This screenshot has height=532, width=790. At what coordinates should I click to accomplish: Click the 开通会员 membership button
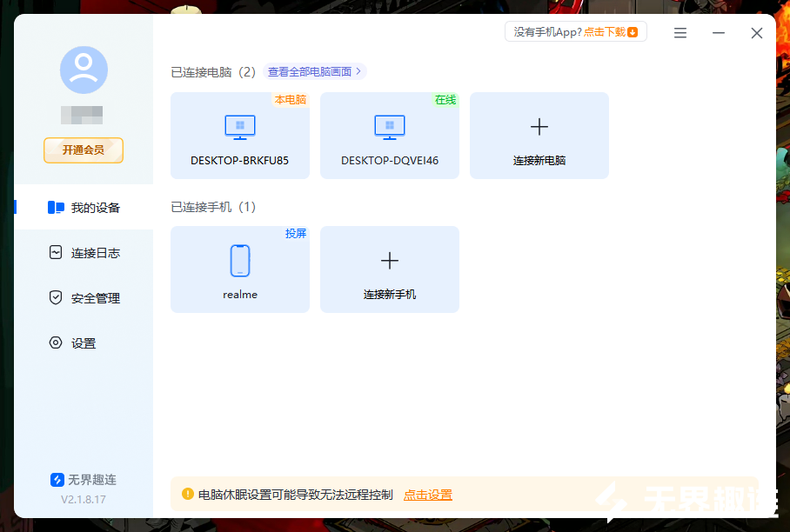tap(83, 150)
